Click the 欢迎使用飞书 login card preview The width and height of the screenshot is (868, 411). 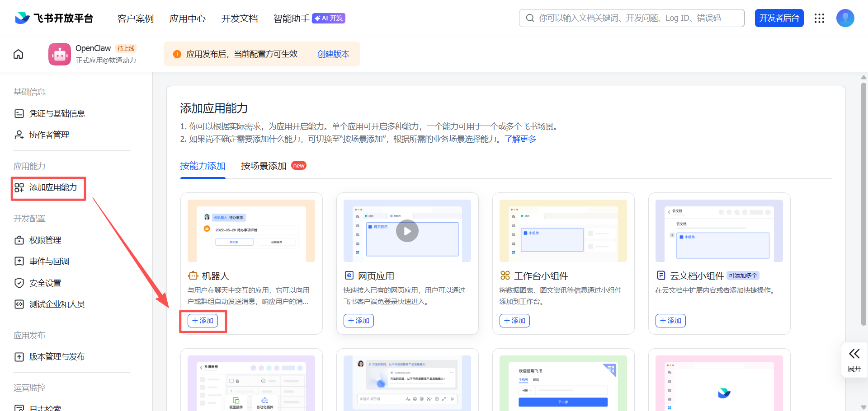(563, 383)
